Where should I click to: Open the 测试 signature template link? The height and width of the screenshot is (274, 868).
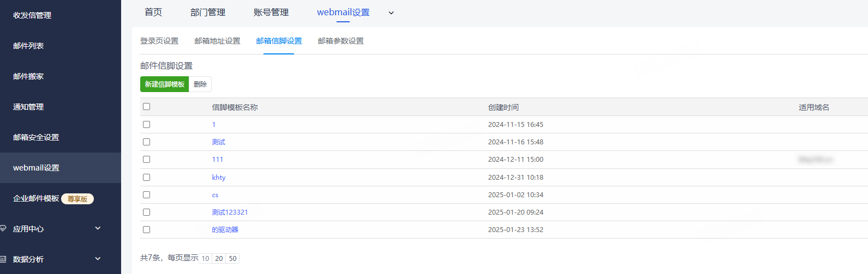coord(218,142)
